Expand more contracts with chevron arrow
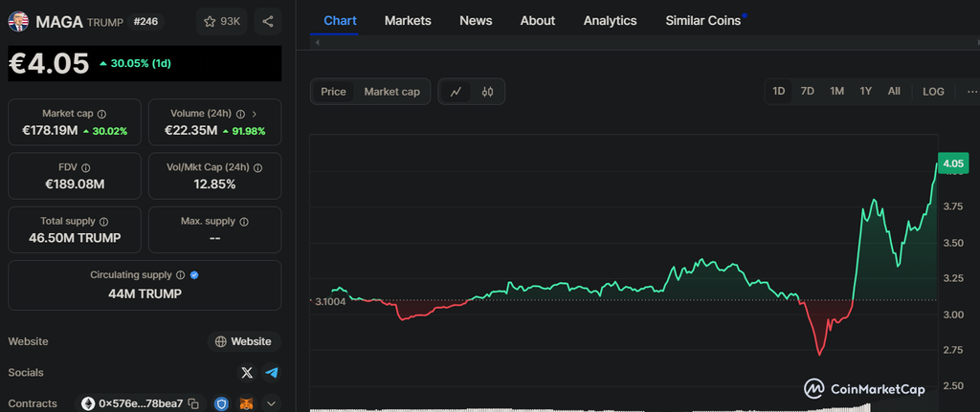The height and width of the screenshot is (412, 980). coord(271,403)
